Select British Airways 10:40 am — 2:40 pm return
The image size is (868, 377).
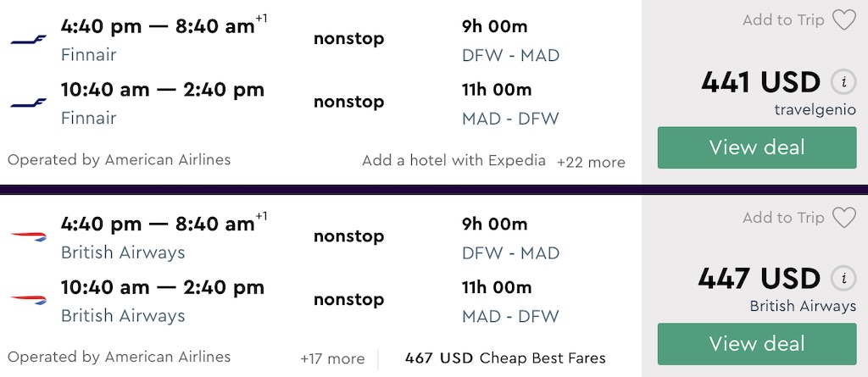(x=163, y=287)
